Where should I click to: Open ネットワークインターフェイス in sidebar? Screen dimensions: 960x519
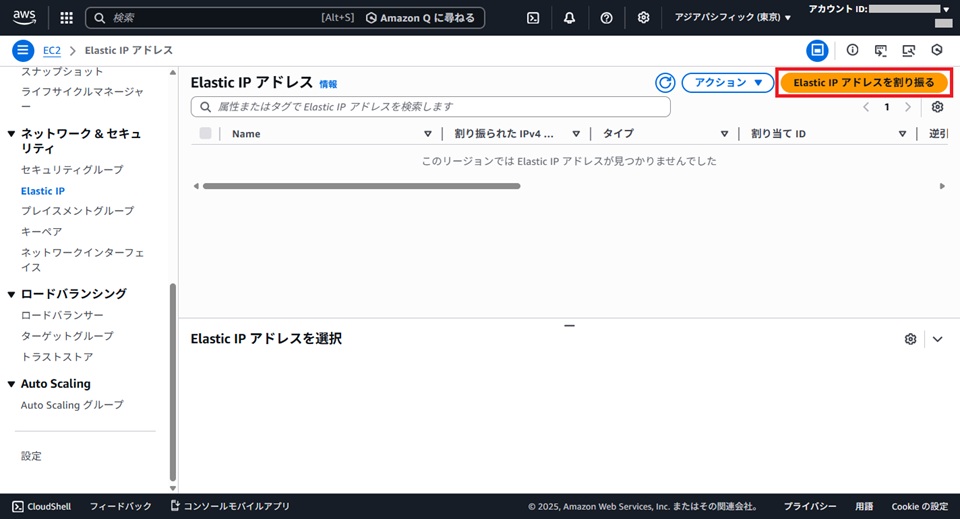pyautogui.click(x=82, y=260)
